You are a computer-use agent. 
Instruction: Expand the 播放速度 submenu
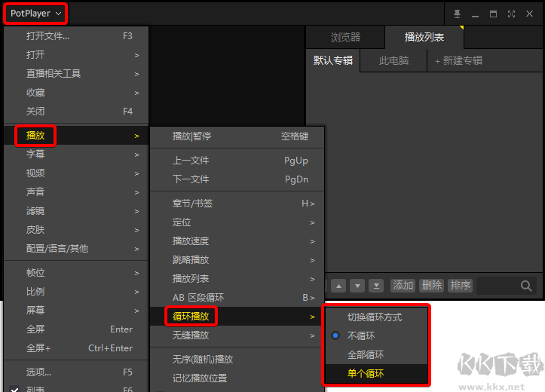[x=237, y=241]
